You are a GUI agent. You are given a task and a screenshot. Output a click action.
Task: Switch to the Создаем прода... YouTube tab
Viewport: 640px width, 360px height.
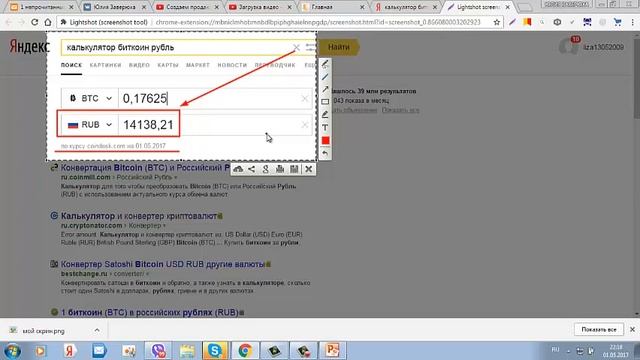187,7
